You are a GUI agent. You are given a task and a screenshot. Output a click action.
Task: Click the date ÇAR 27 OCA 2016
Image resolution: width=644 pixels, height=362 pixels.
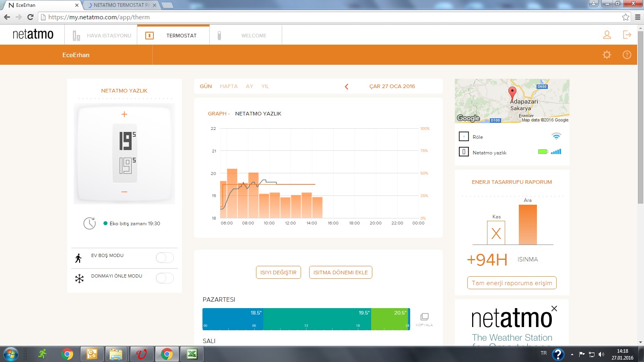point(392,86)
